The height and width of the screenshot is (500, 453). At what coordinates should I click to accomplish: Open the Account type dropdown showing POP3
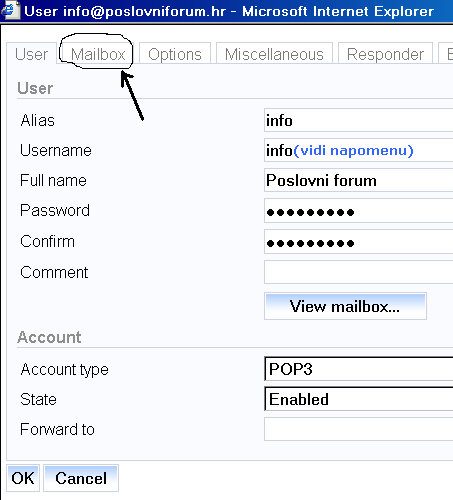pyautogui.click(x=359, y=369)
